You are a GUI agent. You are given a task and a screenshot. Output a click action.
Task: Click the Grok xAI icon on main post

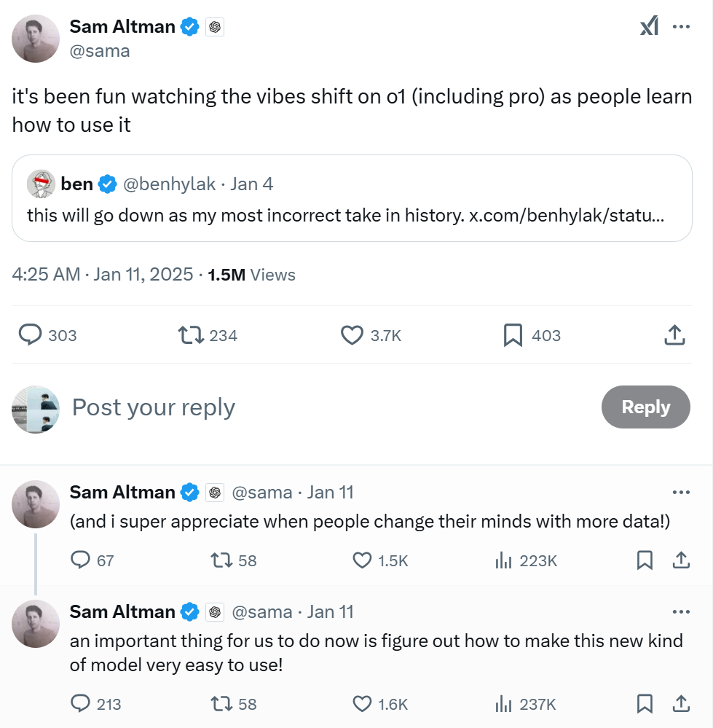(649, 26)
